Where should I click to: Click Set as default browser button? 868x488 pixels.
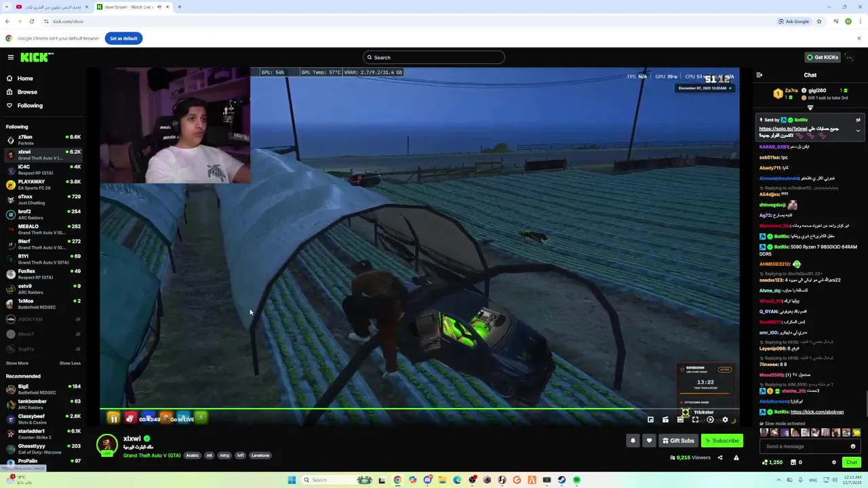coord(123,39)
